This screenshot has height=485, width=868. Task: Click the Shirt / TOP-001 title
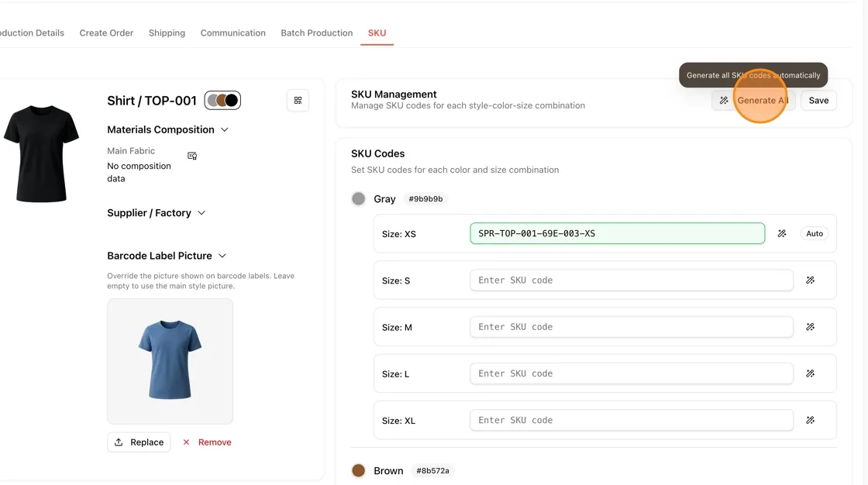(x=152, y=100)
